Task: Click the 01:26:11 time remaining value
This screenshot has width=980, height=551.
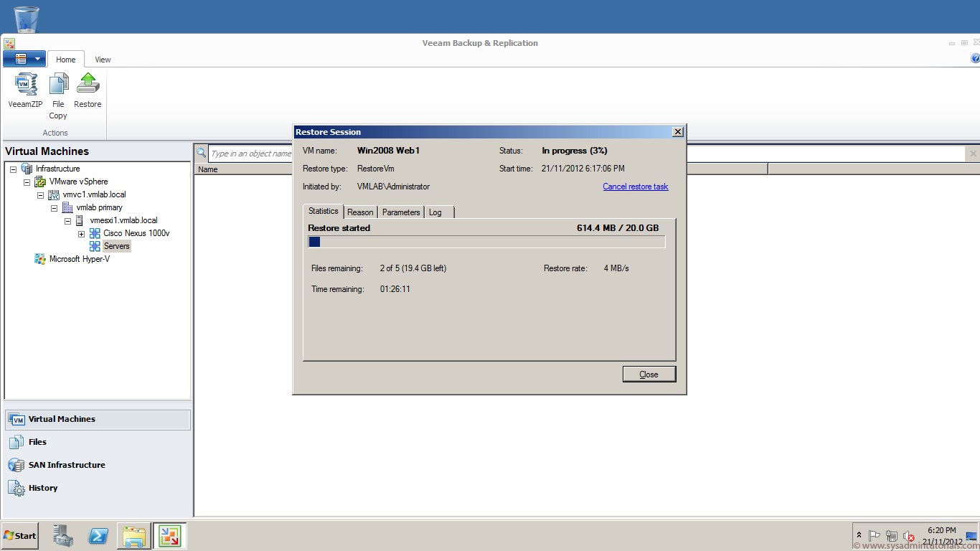Action: [395, 289]
